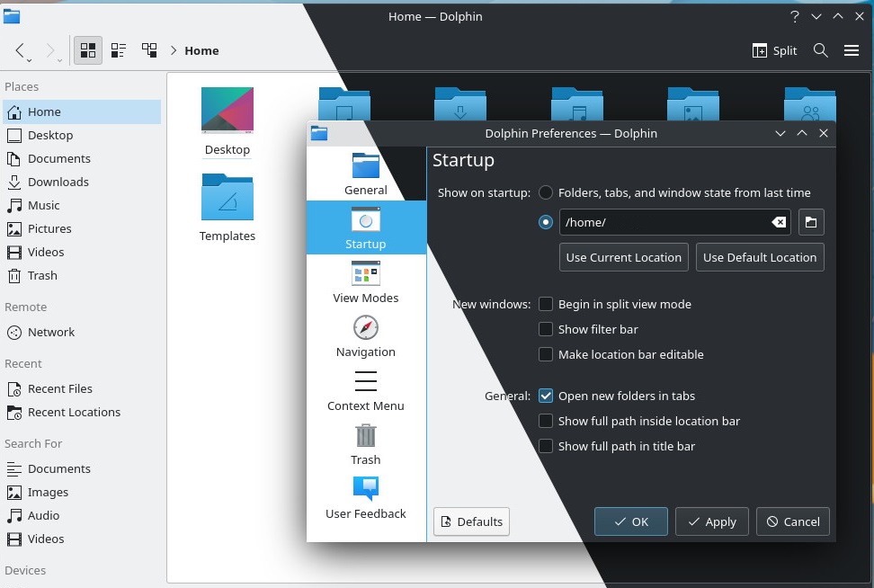The width and height of the screenshot is (874, 588).
Task: Expand the forward button history dropdown
Action: click(59, 59)
